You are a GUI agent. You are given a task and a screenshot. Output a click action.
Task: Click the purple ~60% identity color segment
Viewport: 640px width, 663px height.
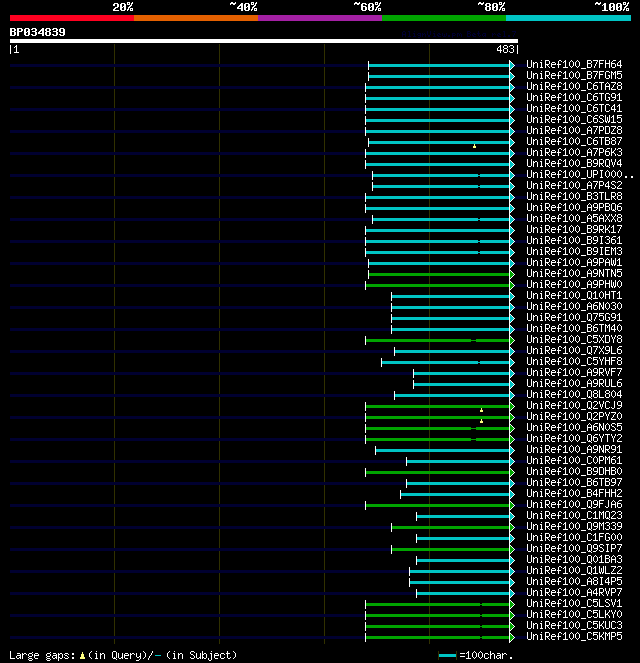pos(320,18)
